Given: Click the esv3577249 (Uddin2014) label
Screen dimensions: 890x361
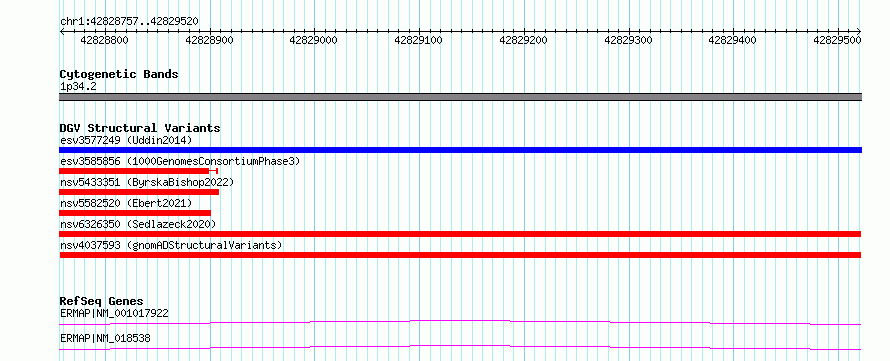Looking at the screenshot, I should click(126, 140).
